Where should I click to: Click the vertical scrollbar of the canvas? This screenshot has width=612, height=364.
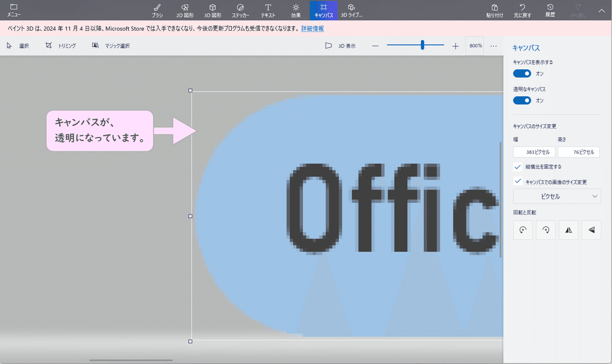(500, 199)
